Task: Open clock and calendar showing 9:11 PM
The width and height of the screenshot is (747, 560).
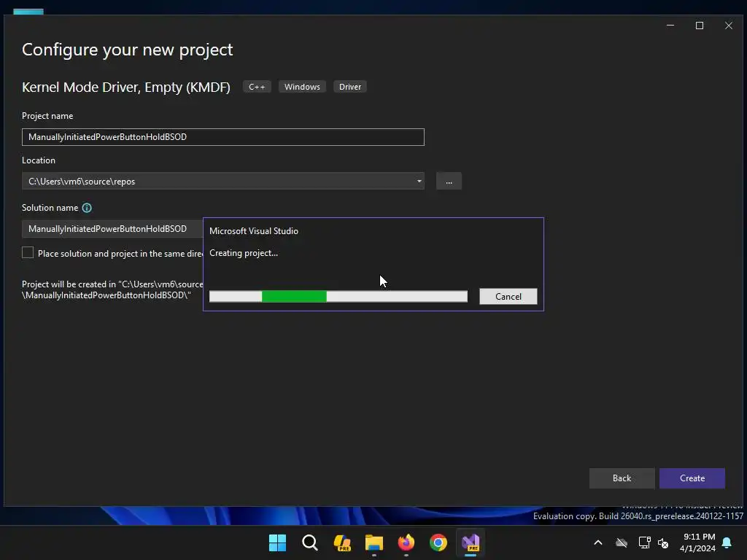Action: click(698, 542)
